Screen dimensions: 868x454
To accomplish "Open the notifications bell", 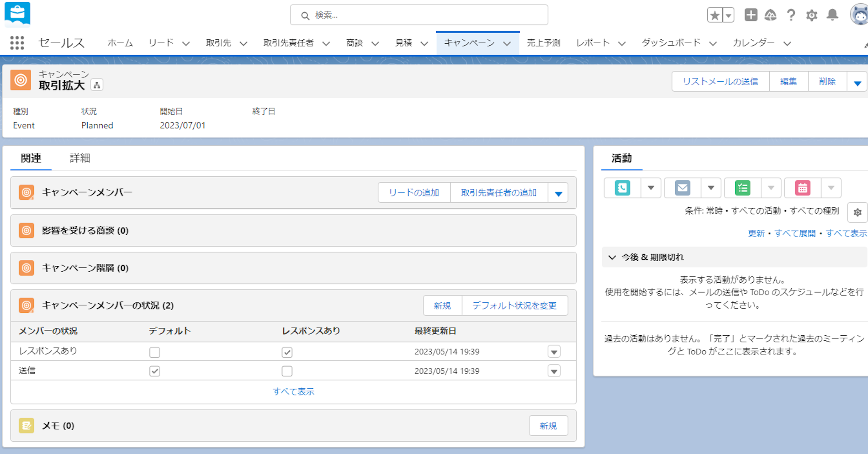I will 832,15.
